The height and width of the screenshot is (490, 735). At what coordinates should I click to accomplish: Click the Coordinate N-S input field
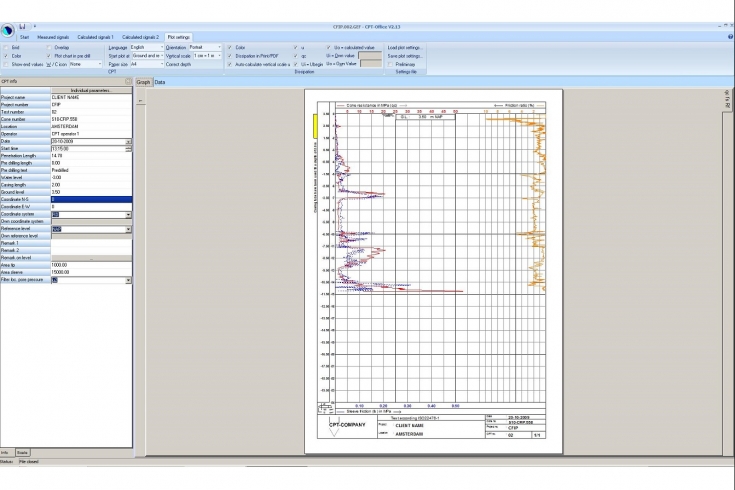point(90,200)
